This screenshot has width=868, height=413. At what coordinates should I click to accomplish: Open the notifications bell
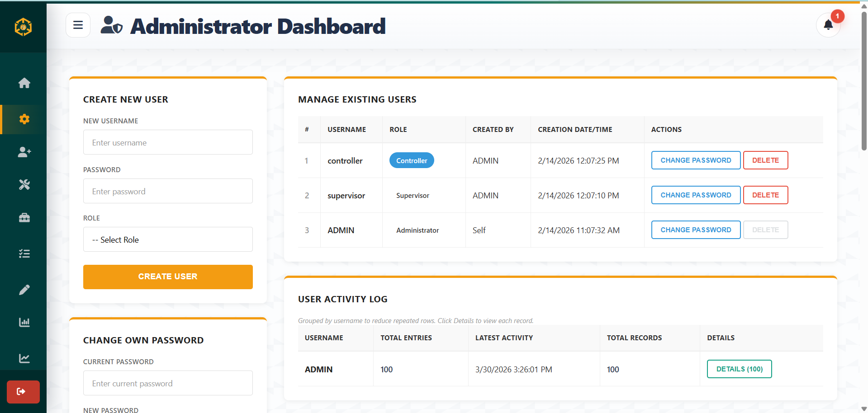(828, 25)
